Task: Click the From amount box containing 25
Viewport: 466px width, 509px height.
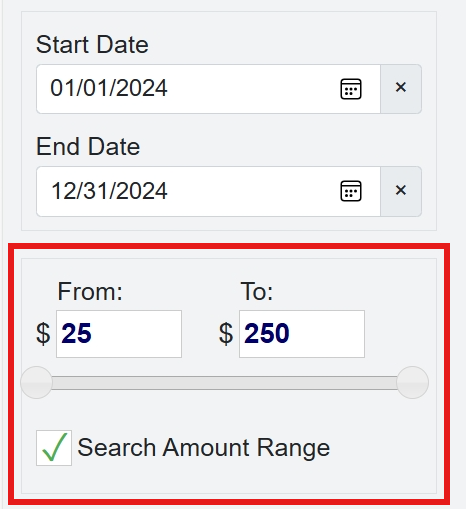Action: 119,334
